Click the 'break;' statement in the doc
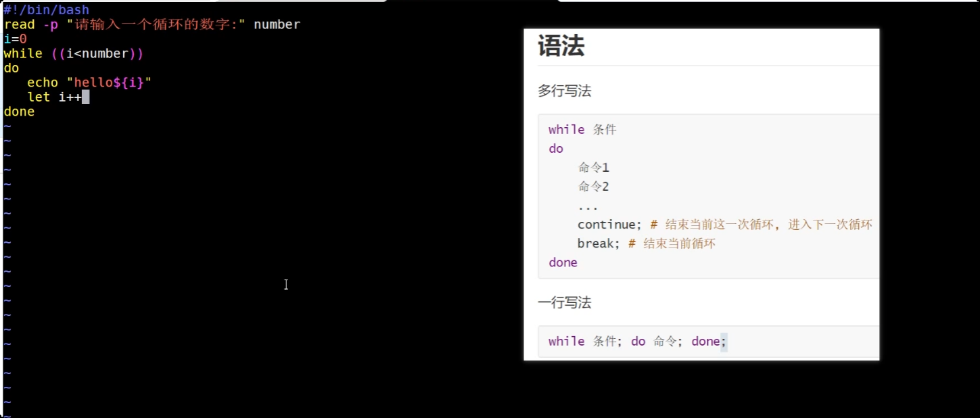Viewport: 980px width, 418px height. point(599,243)
